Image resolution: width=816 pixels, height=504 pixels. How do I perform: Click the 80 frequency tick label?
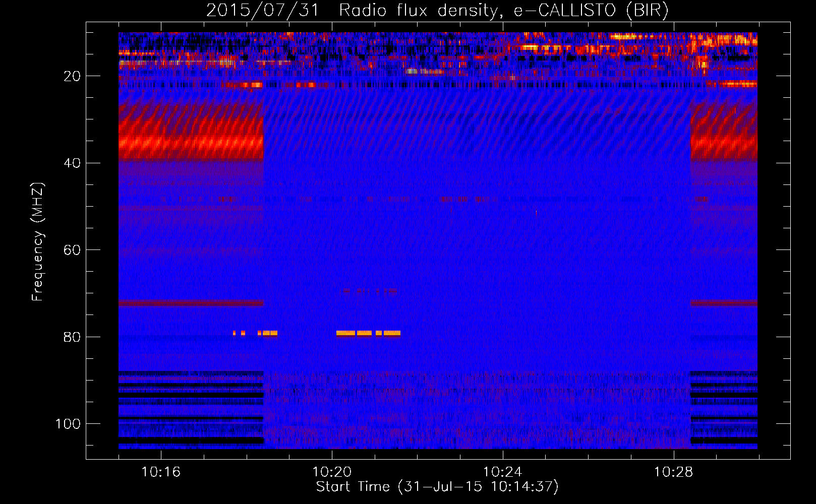click(73, 337)
